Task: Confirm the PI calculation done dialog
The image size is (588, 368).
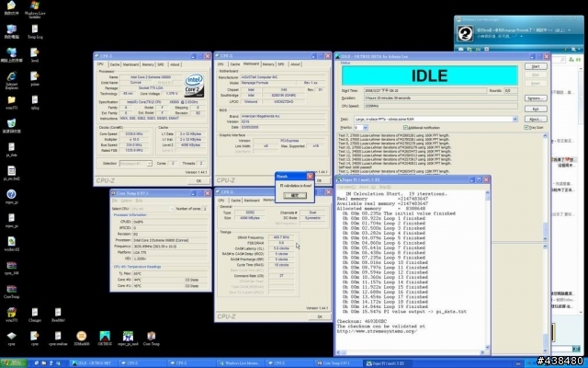Action: [295, 195]
